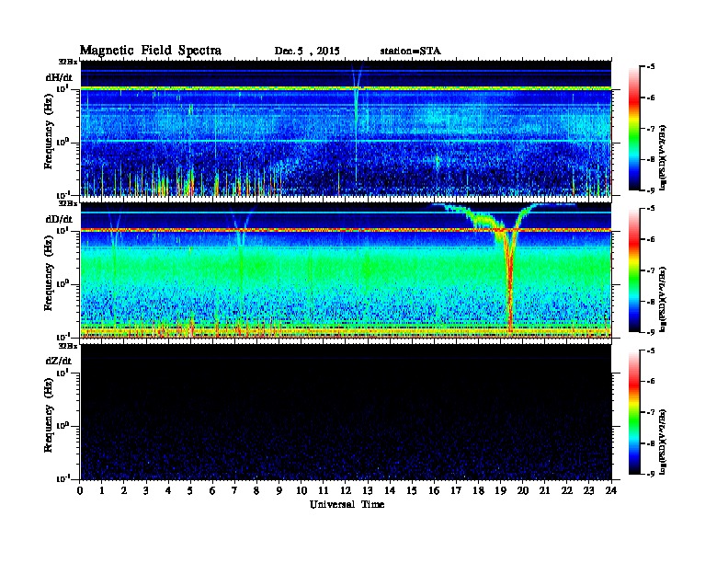The height and width of the screenshot is (563, 728).
Task: Click the hour 21 tick label
Action: tap(544, 491)
